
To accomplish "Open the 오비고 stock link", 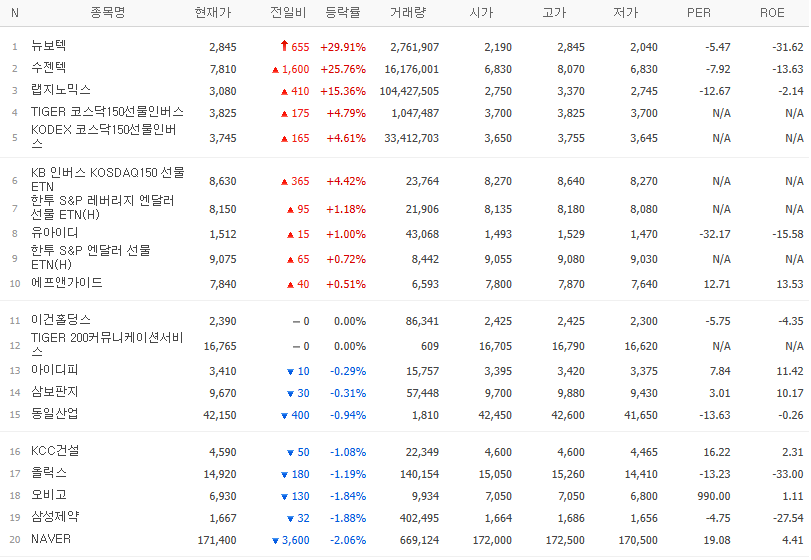I will (49, 495).
